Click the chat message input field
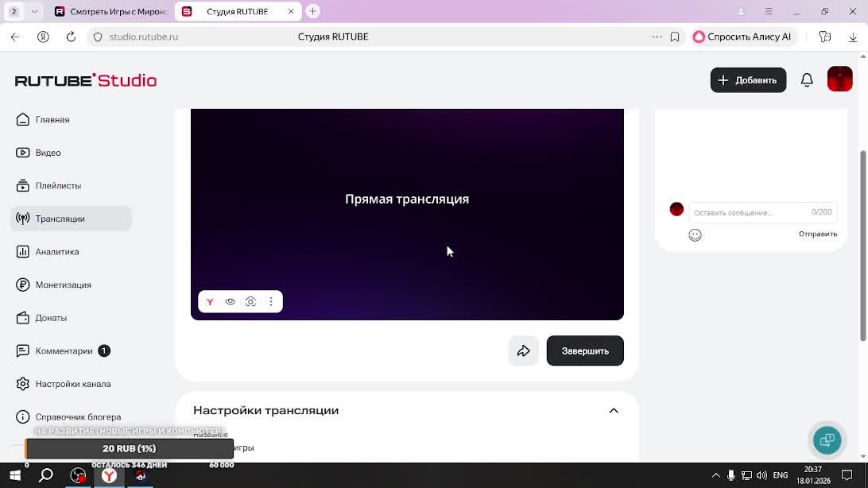 tap(763, 212)
